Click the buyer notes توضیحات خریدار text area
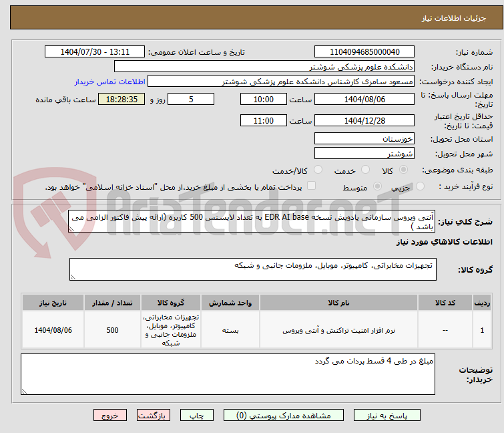The width and height of the screenshot is (504, 433). coord(228,374)
